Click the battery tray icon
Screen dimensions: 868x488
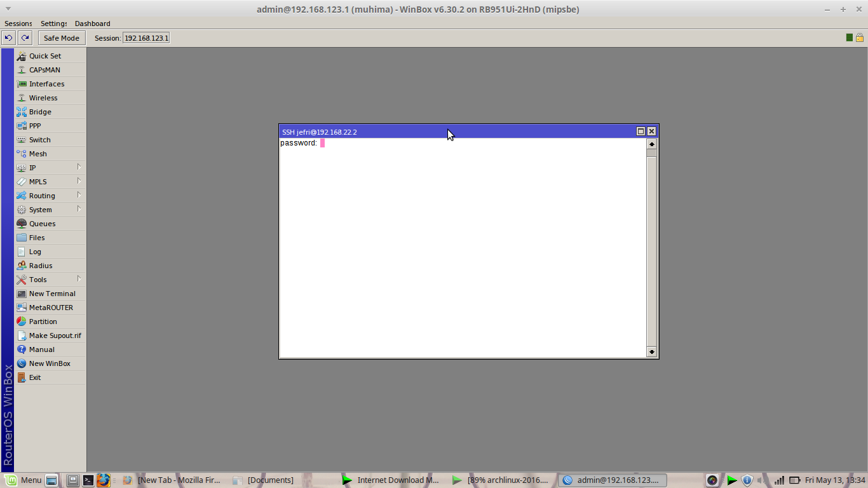pos(794,480)
